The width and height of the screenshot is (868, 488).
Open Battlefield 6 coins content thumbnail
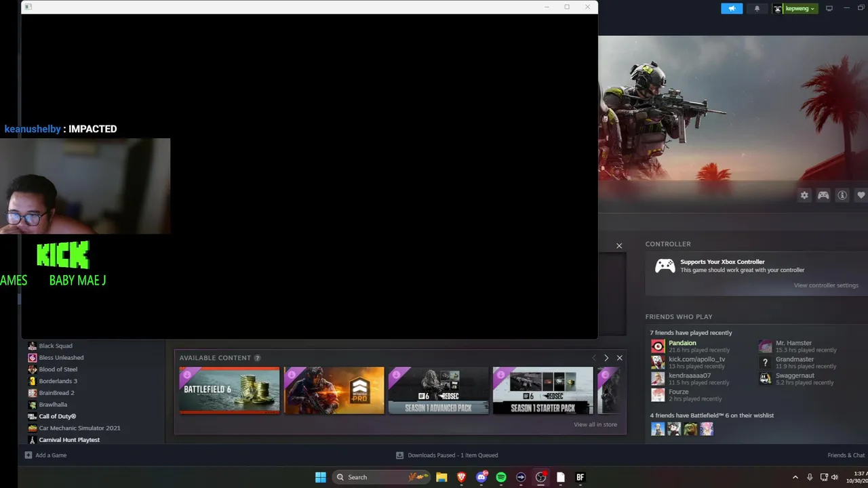tap(229, 390)
